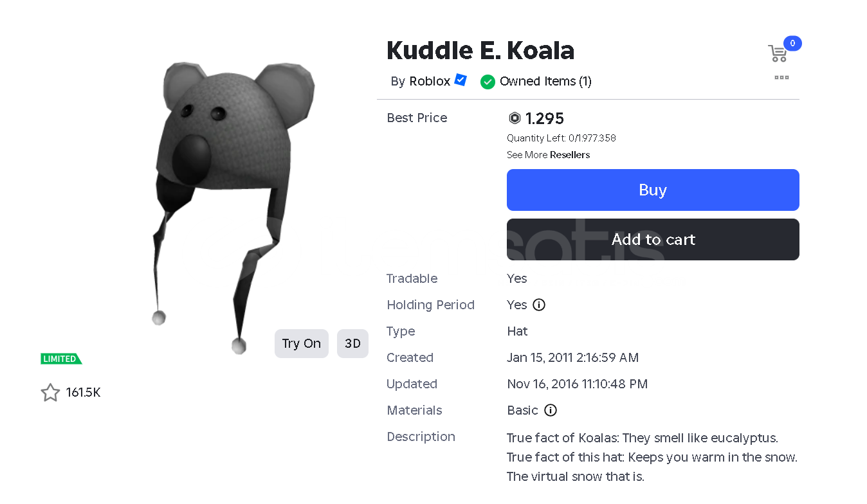
Task: Toggle the Try On preview button
Action: point(301,343)
